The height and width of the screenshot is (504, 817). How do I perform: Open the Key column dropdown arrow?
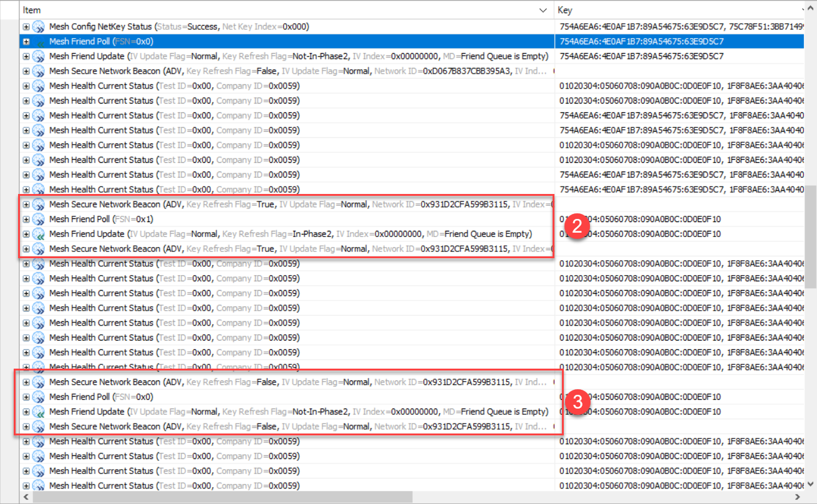(x=803, y=11)
